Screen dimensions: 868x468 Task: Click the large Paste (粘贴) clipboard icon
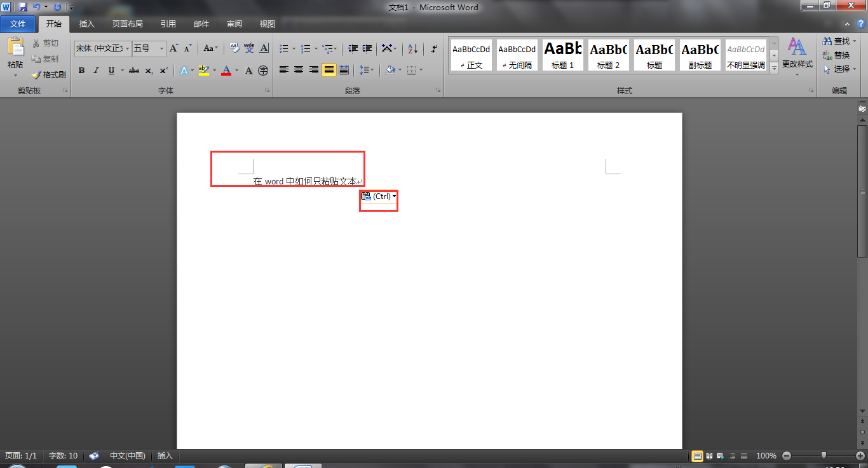click(15, 46)
